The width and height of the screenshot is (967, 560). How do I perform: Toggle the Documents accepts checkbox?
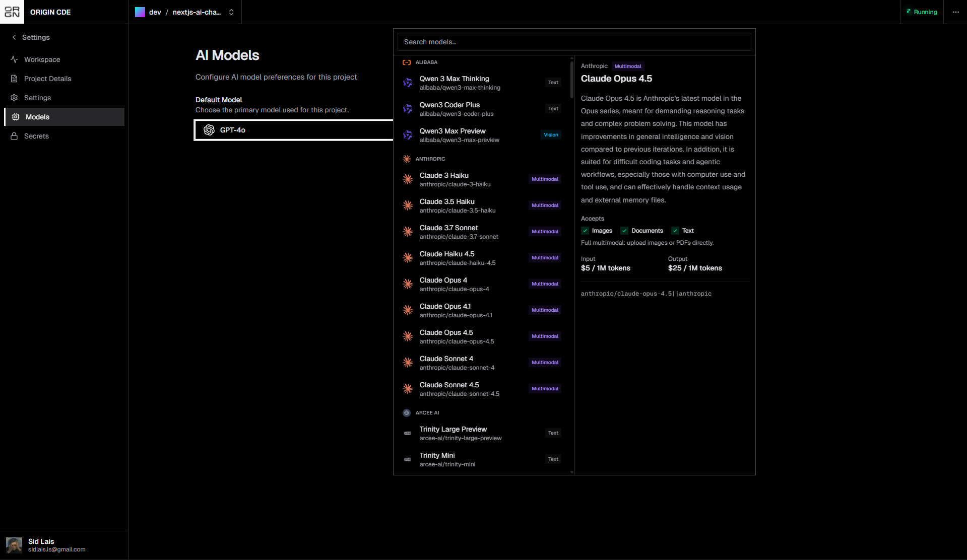[624, 231]
